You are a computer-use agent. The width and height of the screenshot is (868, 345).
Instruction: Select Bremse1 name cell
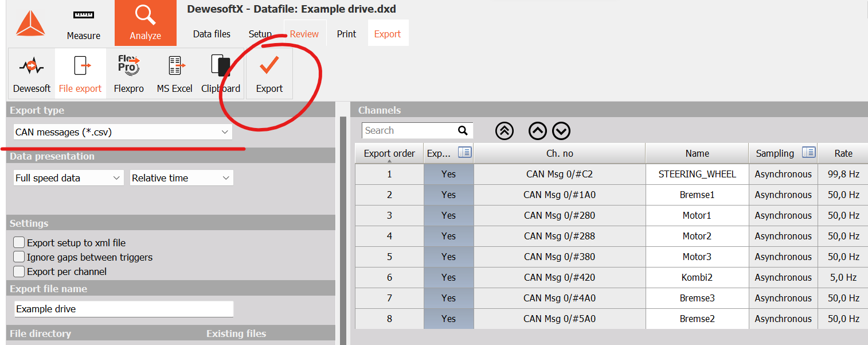[697, 195]
